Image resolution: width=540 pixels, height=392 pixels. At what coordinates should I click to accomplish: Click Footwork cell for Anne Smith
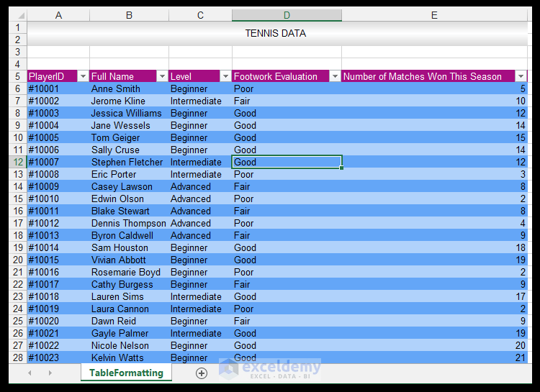(x=287, y=88)
